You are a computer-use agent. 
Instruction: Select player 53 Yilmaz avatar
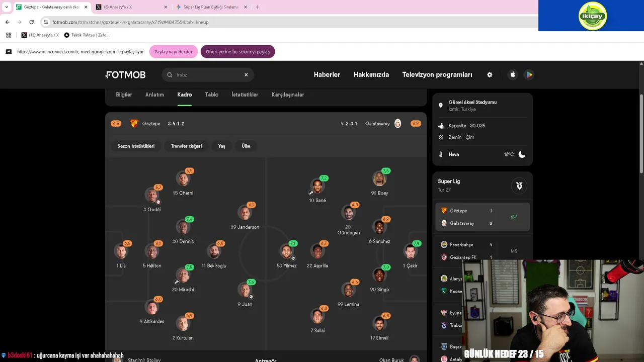point(287,251)
